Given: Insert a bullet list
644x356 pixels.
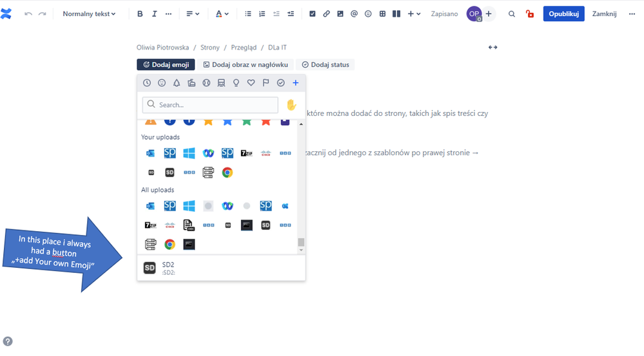Looking at the screenshot, I should click(248, 14).
